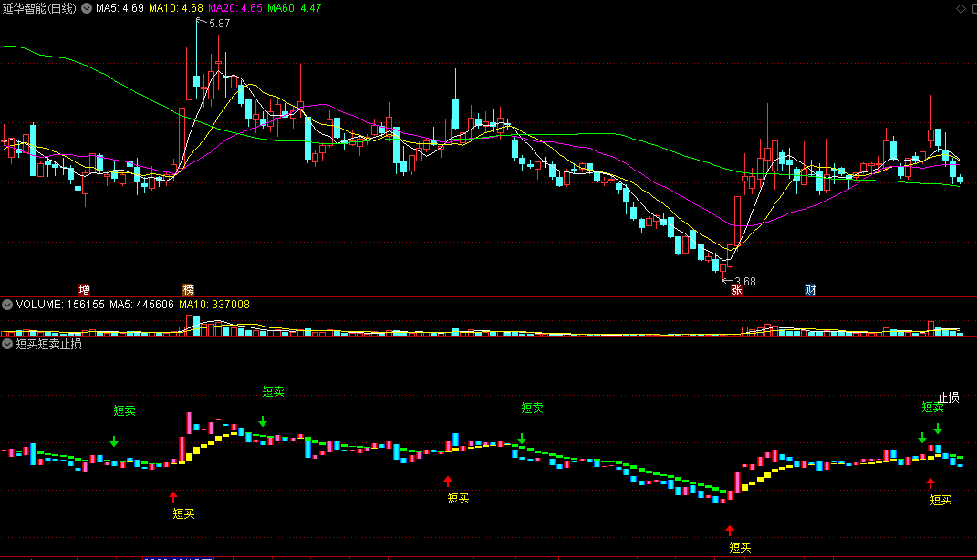The image size is (977, 560).
Task: Click the middle 短买 buy signal label
Action: pos(458,498)
